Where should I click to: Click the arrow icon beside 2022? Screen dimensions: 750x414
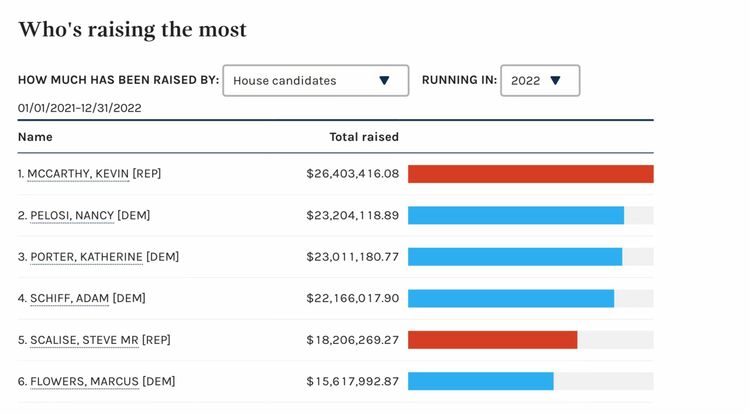tap(555, 80)
